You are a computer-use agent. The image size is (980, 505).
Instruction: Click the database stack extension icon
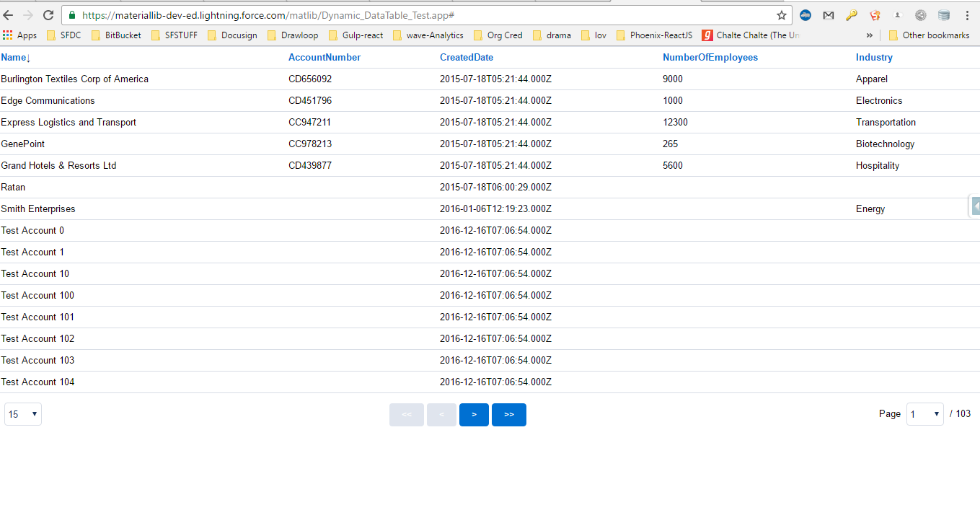pyautogui.click(x=944, y=15)
